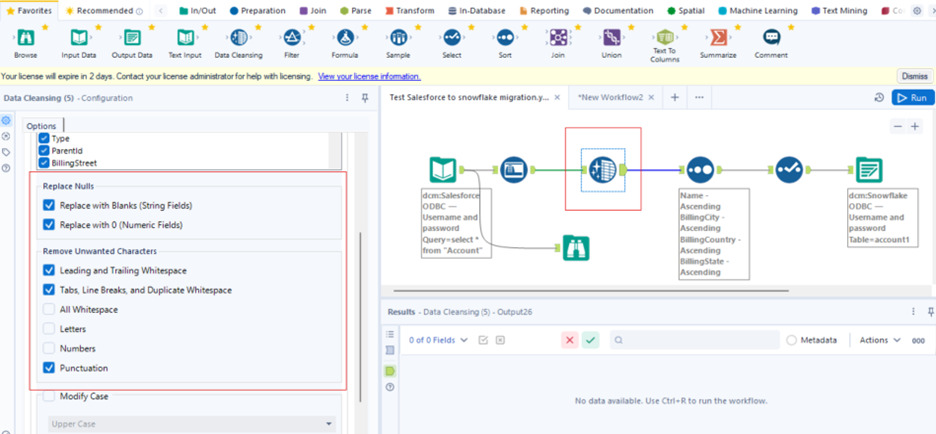Image resolution: width=936 pixels, height=434 pixels.
Task: Click the Text To Columns tool
Action: [664, 36]
